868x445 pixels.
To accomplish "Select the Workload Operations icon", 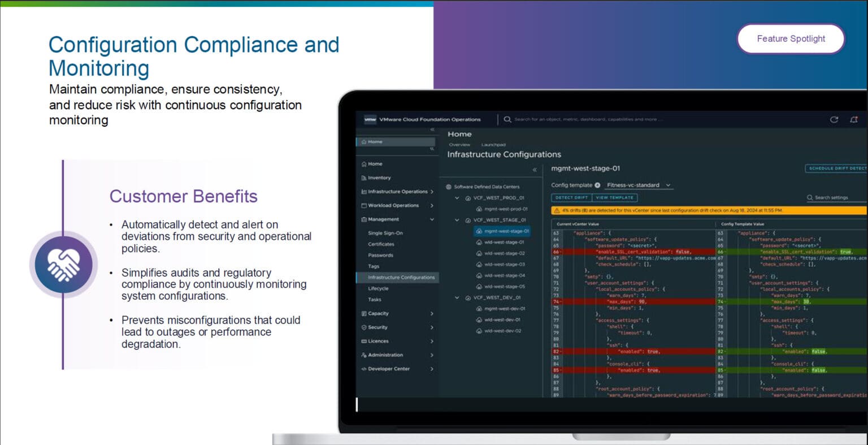I will point(364,205).
